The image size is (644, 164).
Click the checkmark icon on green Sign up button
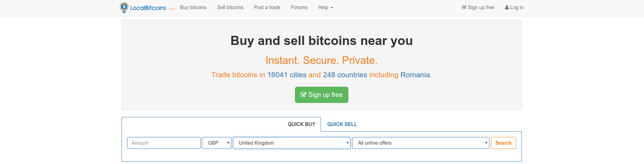click(x=304, y=94)
